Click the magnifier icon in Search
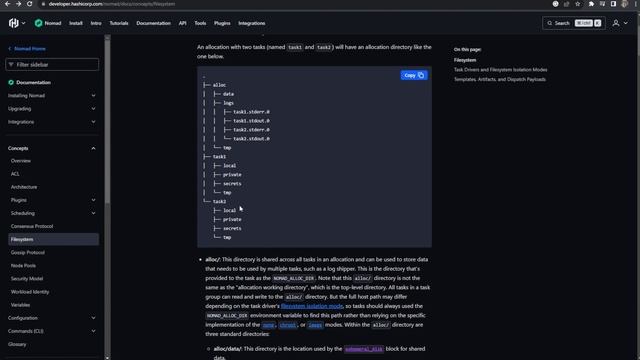 click(549, 23)
